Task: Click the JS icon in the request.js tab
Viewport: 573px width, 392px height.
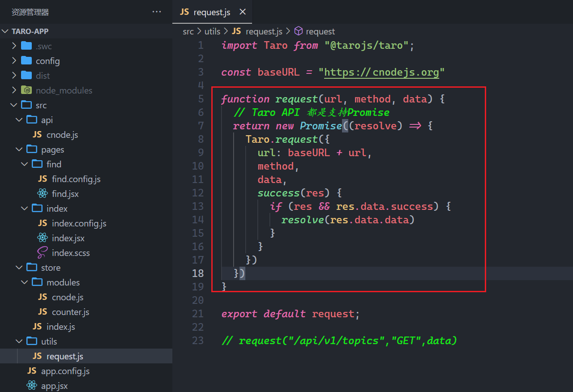Action: (x=184, y=12)
